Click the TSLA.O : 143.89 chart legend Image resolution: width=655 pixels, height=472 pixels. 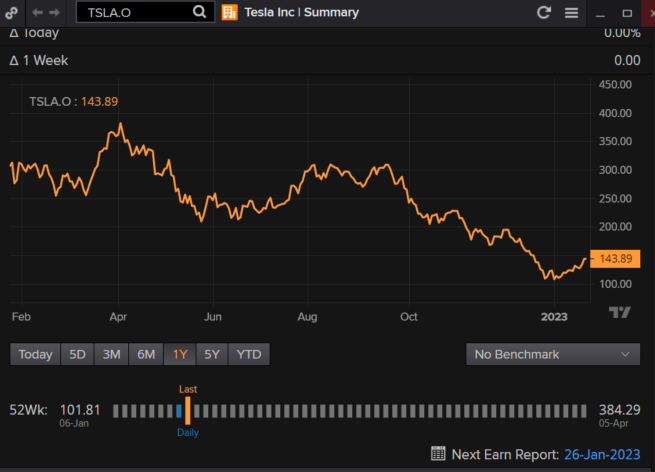point(74,102)
